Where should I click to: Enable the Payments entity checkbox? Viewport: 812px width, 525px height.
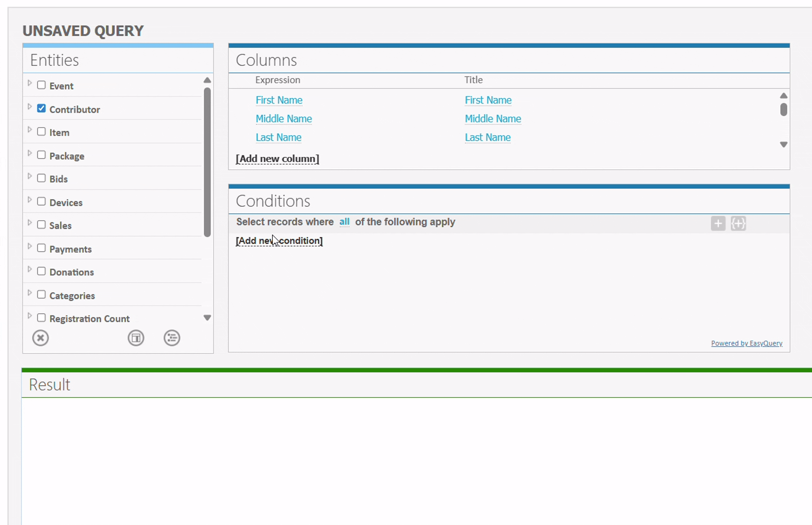pos(41,248)
